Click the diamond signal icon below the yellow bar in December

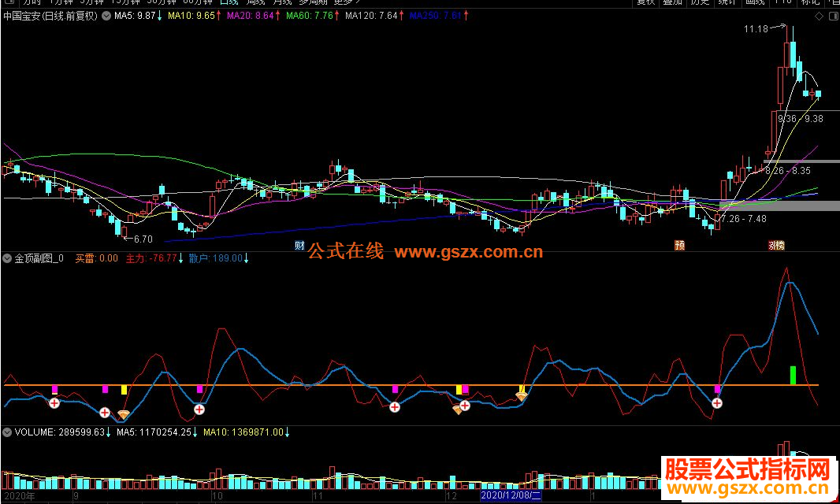tap(457, 409)
